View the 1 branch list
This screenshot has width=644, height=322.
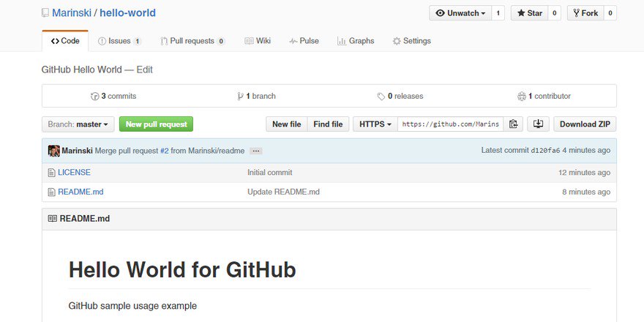(x=256, y=96)
